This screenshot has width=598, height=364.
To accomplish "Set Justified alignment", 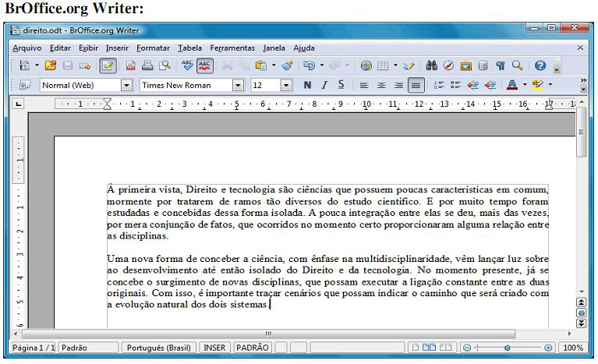I will (x=416, y=86).
